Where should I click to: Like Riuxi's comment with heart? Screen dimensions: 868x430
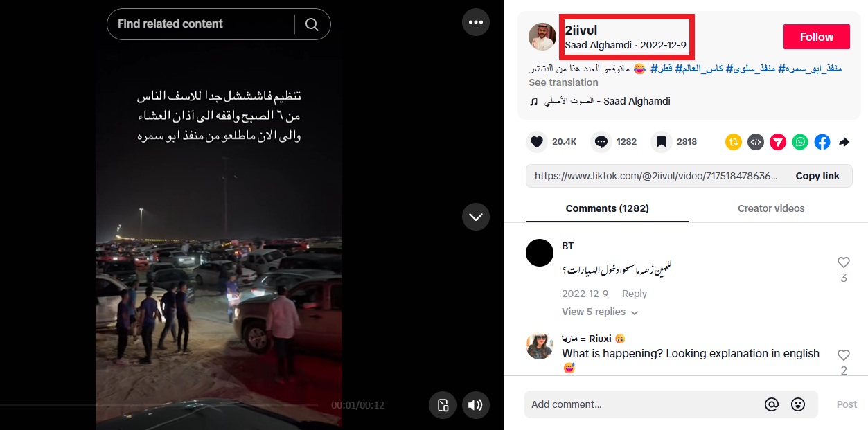[x=843, y=355]
